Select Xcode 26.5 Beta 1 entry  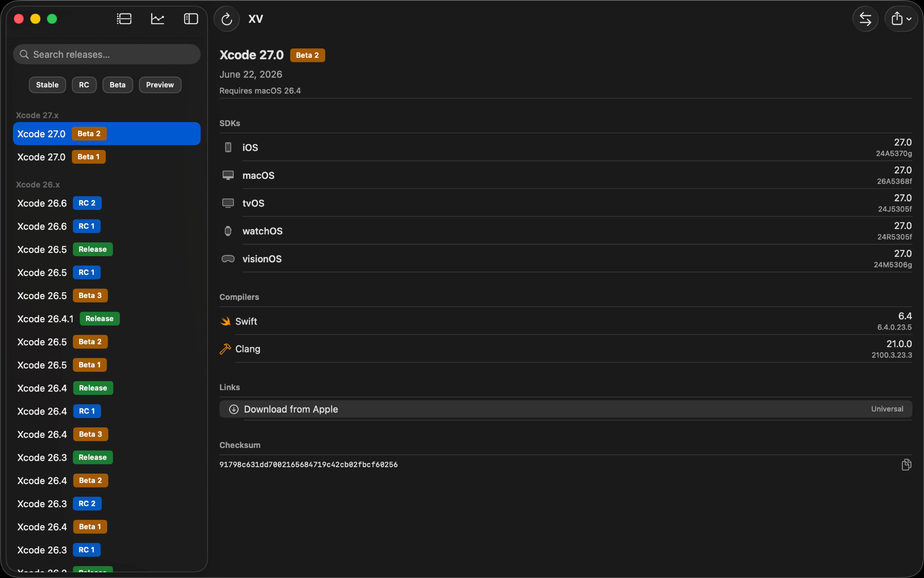pyautogui.click(x=107, y=365)
